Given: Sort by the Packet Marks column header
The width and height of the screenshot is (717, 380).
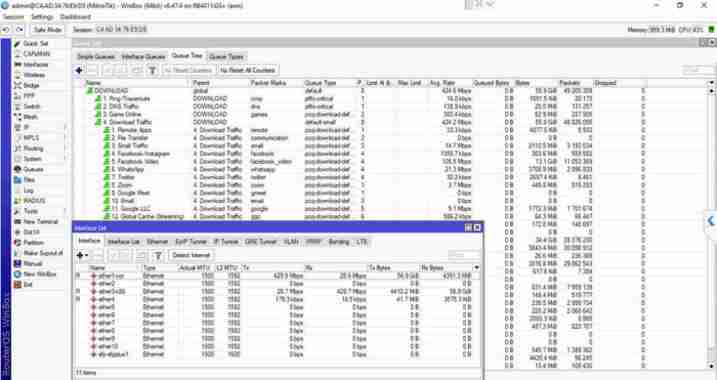Looking at the screenshot, I should pos(276,83).
